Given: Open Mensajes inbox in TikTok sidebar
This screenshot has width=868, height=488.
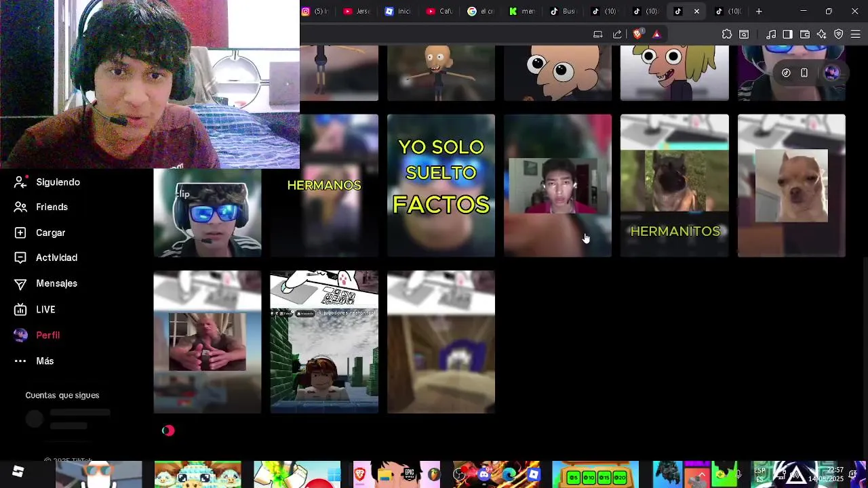Looking at the screenshot, I should (46, 283).
